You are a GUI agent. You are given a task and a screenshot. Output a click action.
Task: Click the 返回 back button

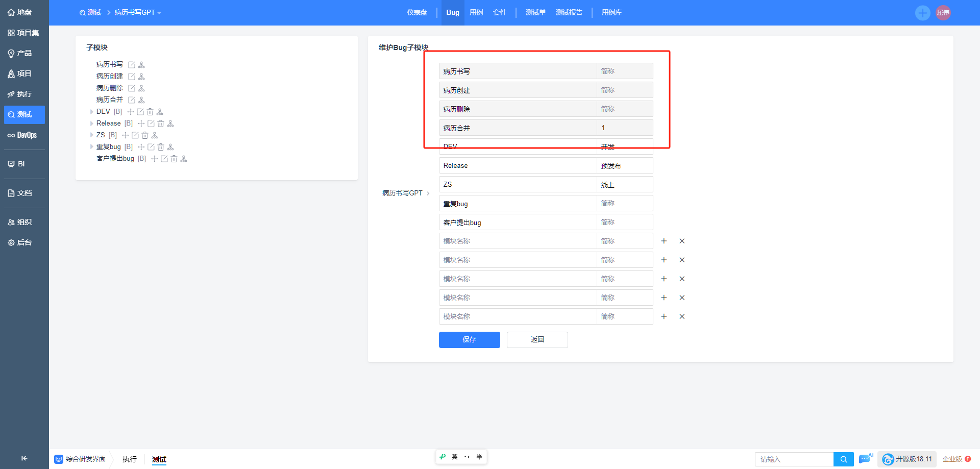537,340
